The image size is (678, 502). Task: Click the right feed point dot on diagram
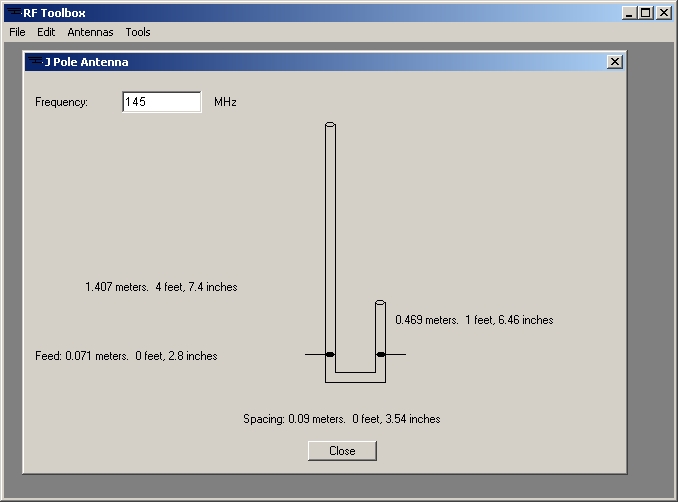[x=381, y=355]
